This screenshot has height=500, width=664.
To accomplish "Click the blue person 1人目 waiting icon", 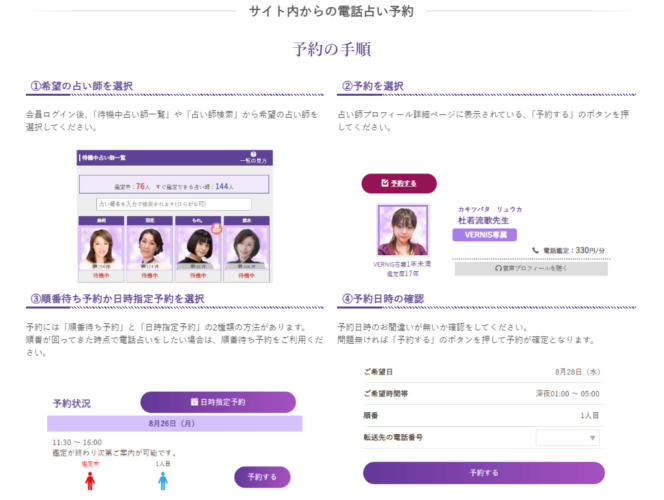I will point(163,480).
